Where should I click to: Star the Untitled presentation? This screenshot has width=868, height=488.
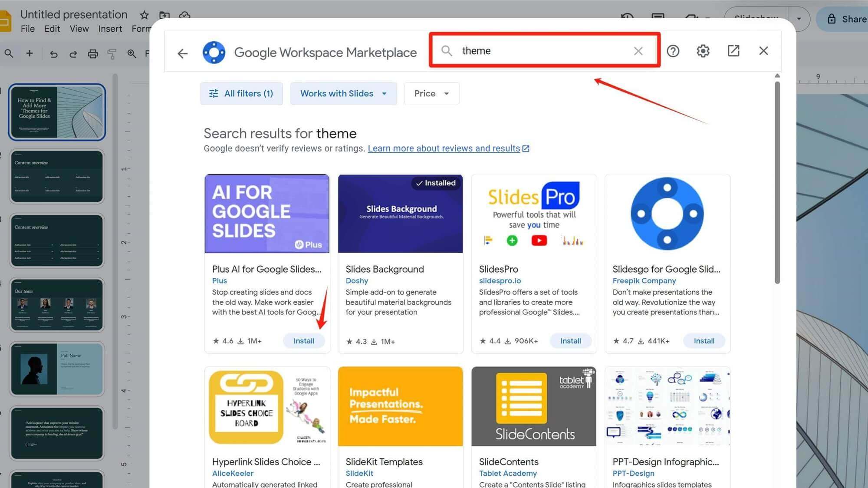tap(144, 15)
